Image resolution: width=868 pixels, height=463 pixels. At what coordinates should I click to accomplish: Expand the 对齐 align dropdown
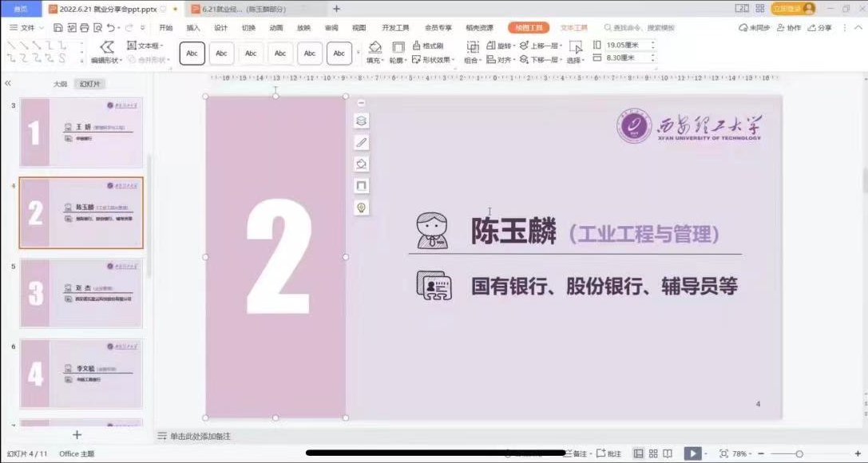[x=503, y=60]
